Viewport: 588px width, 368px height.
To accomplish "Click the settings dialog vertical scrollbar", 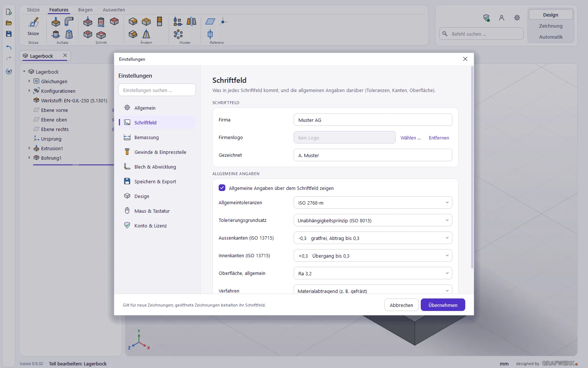I will click(472, 167).
